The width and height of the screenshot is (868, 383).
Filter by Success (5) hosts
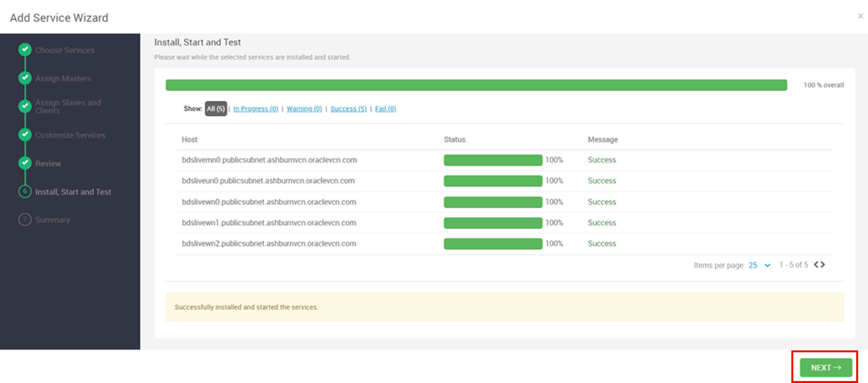348,109
